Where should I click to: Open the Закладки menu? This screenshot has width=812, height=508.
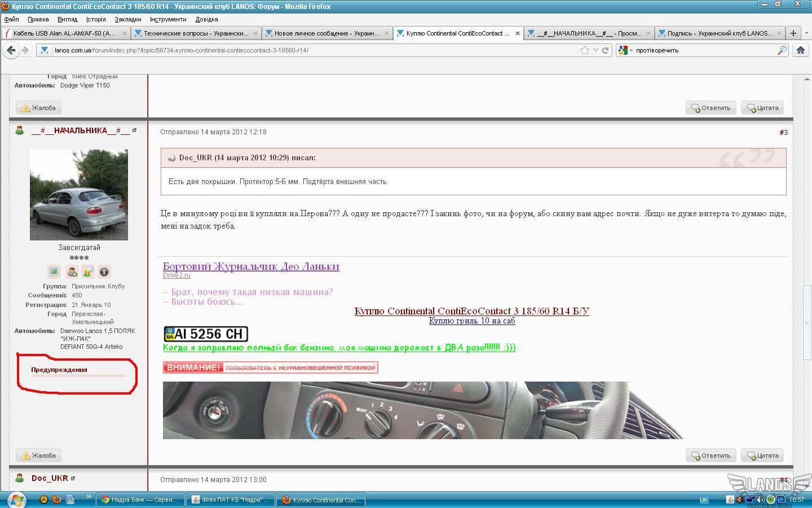tap(127, 19)
